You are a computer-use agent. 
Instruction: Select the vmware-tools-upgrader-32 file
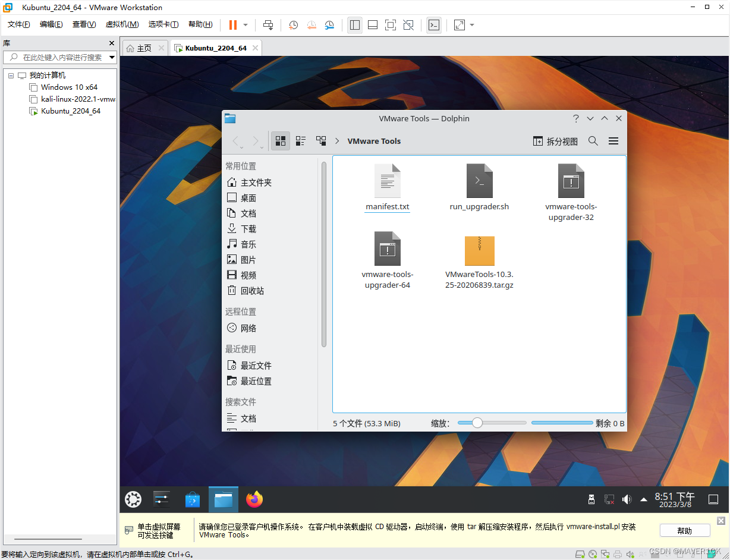point(571,193)
